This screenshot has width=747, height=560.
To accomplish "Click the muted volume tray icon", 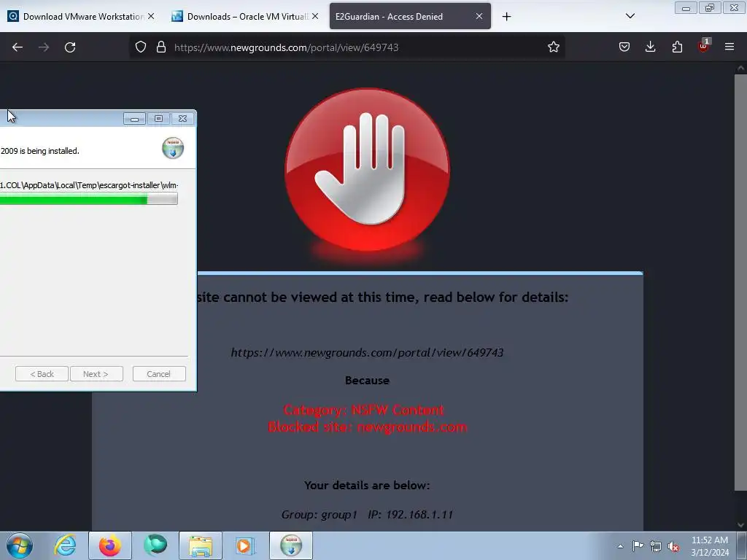I will coord(673,547).
